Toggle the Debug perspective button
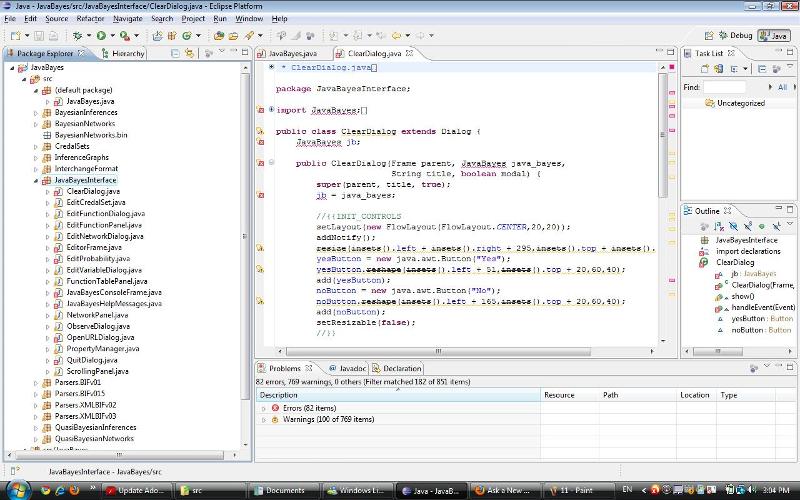The image size is (800, 500). (735, 35)
